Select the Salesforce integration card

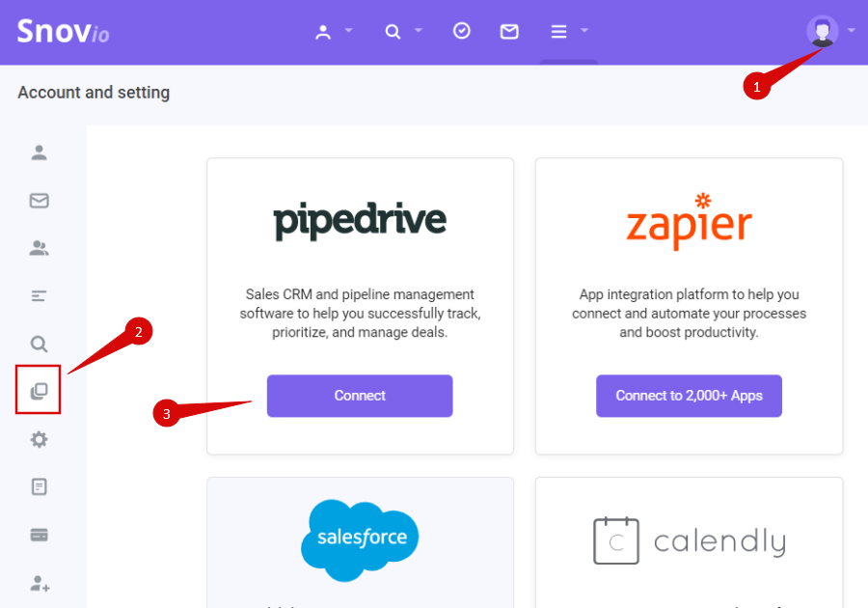tap(361, 542)
